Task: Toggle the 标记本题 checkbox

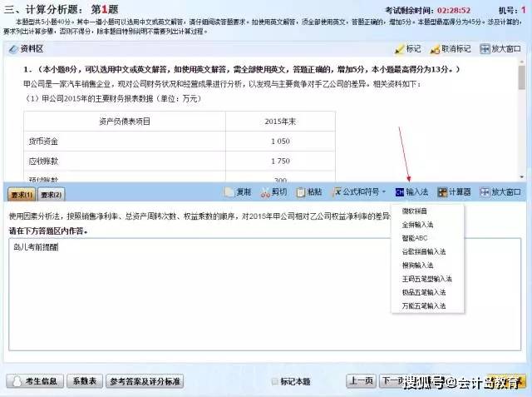Action: (275, 381)
